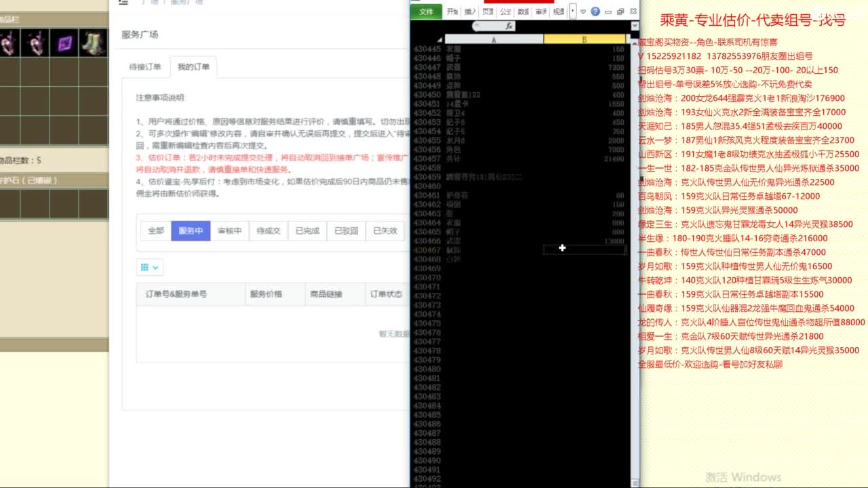Switch to the 视图 ribbon tab

(559, 12)
